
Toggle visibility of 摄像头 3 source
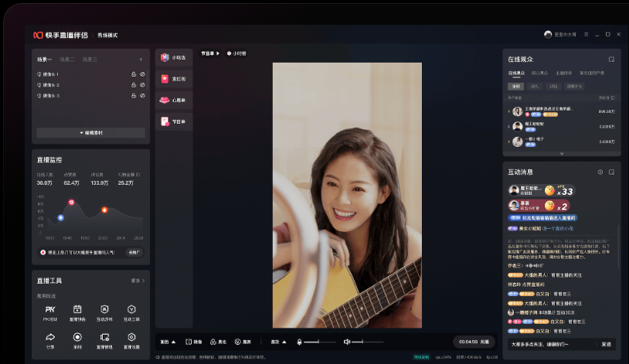pos(142,96)
